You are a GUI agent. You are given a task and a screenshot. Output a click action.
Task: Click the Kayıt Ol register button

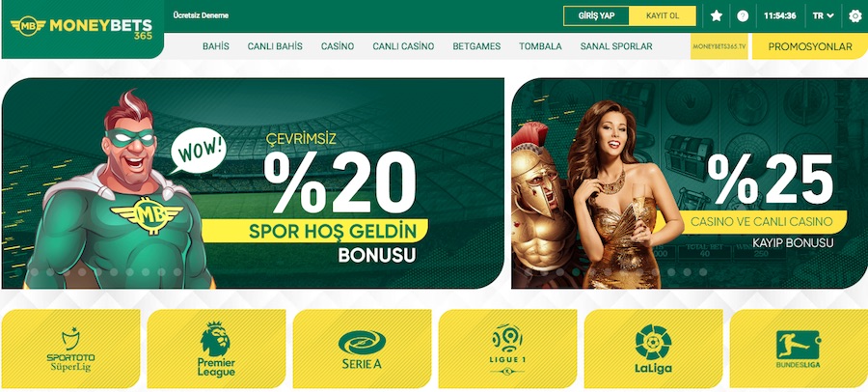coord(663,15)
